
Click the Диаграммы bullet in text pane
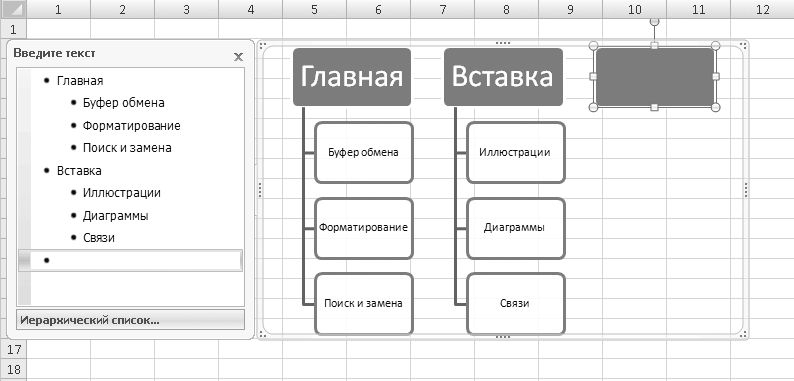pyautogui.click(x=115, y=216)
